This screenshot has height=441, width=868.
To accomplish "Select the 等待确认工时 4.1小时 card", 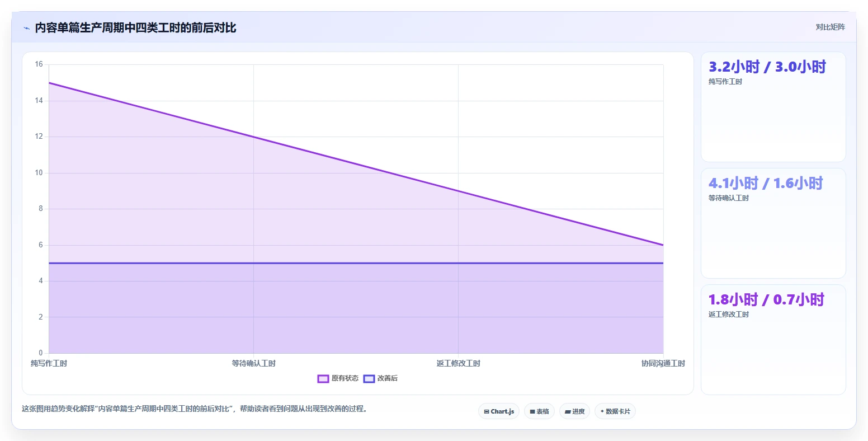I will [x=773, y=223].
